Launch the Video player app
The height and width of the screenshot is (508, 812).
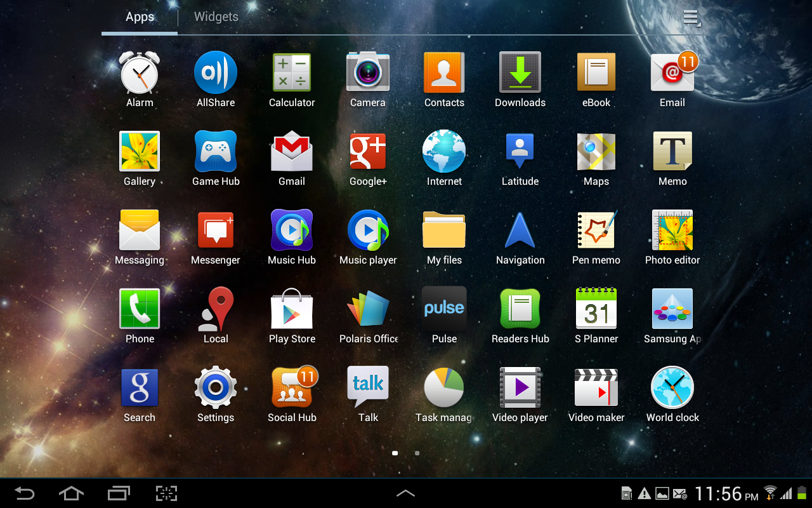tap(520, 394)
